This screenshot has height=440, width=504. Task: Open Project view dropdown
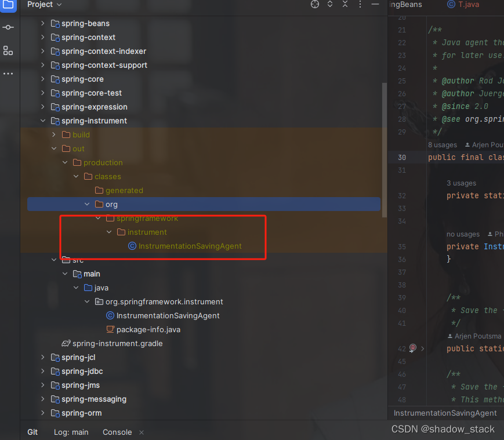tap(44, 5)
